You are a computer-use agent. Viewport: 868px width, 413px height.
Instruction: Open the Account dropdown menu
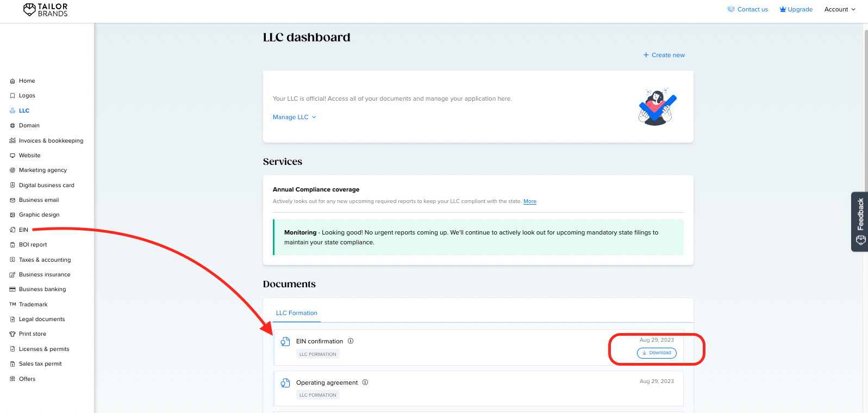840,9
